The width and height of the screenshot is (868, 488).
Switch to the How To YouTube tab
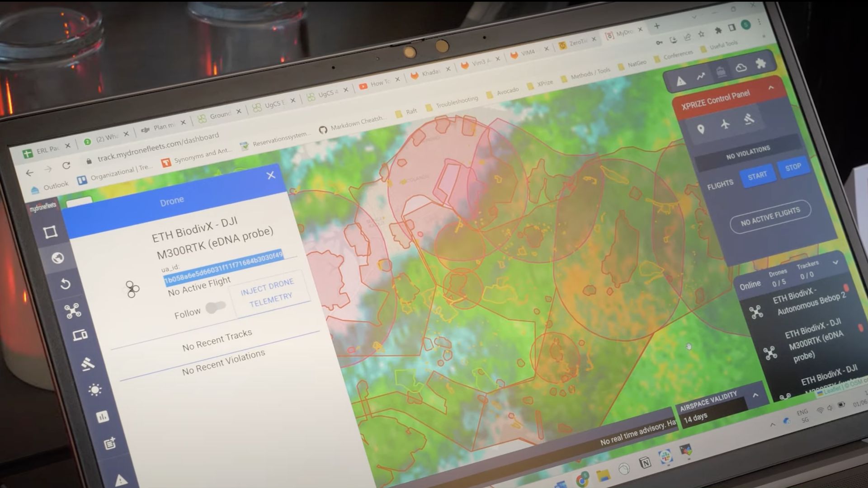(x=379, y=83)
